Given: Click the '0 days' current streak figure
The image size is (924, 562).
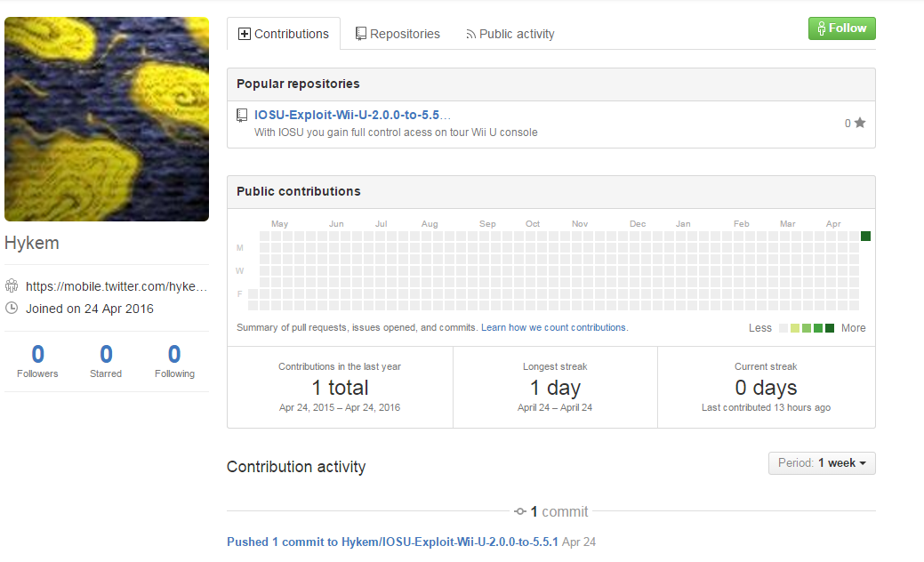Looking at the screenshot, I should pyautogui.click(x=766, y=388).
